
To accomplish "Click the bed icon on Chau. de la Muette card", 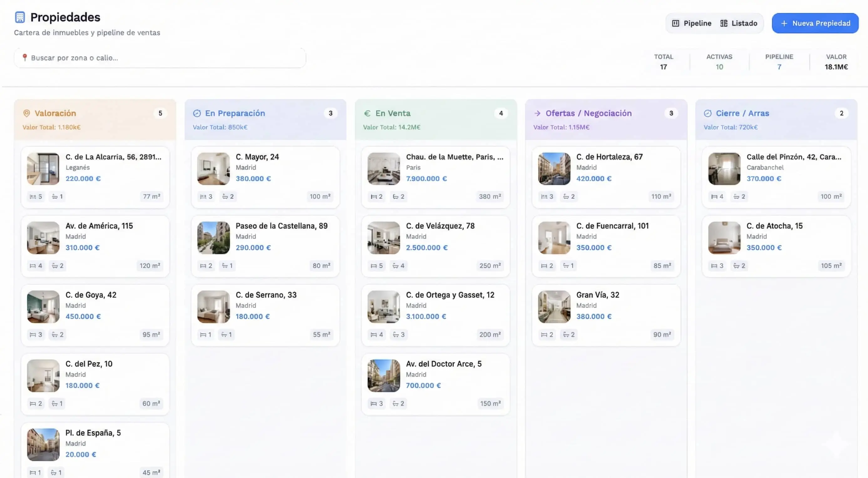I will 373,196.
